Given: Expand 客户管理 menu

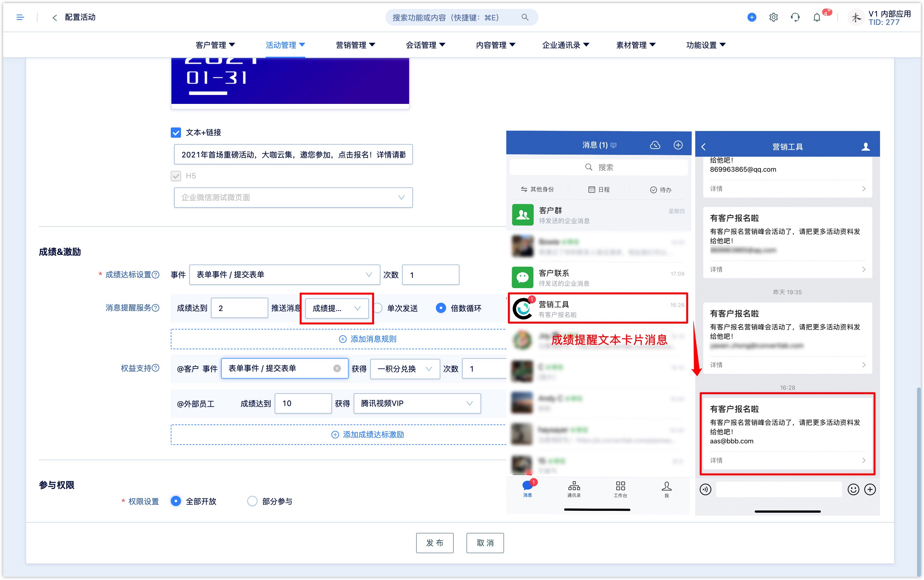Looking at the screenshot, I should coord(215,45).
